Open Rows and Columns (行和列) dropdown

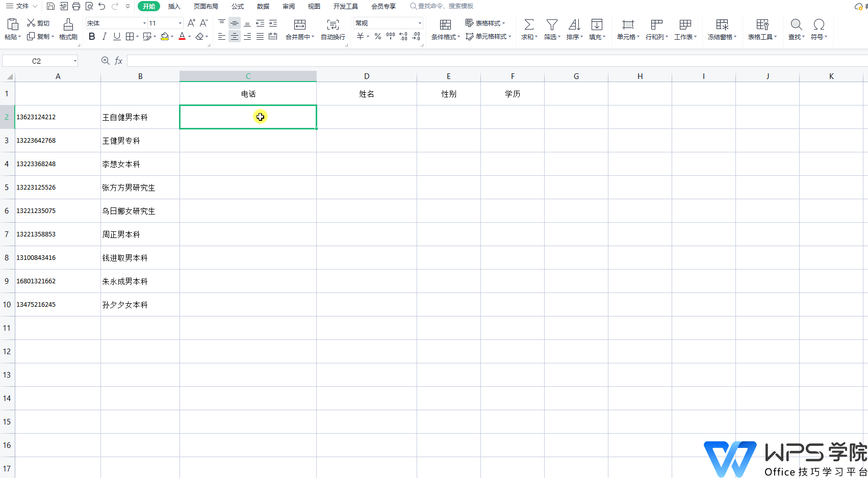[657, 30]
